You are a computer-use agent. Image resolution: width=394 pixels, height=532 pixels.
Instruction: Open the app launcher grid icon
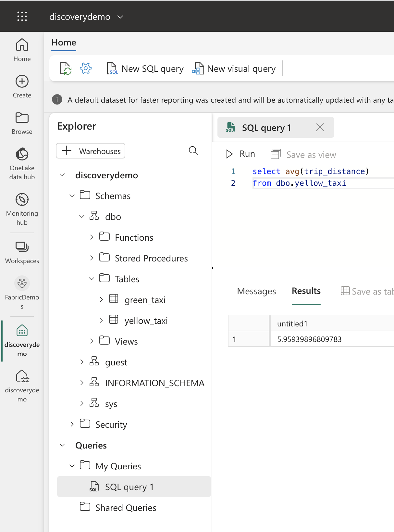coord(22,16)
